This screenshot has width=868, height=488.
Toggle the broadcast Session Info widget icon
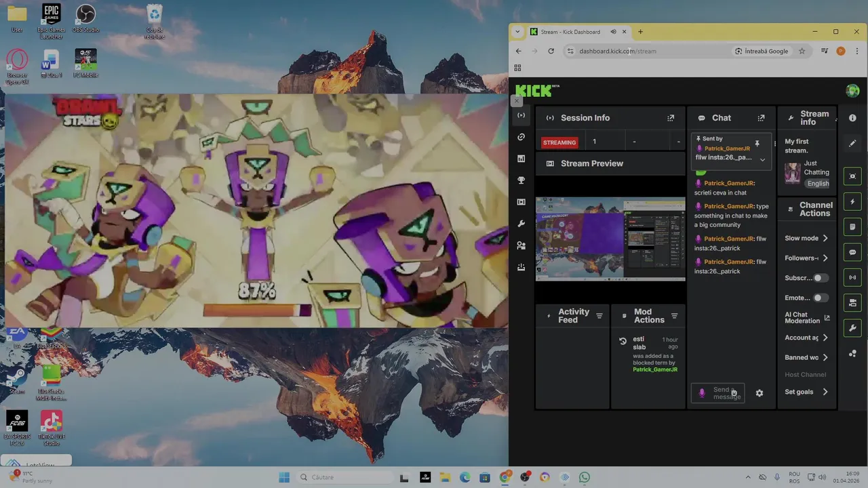click(852, 277)
